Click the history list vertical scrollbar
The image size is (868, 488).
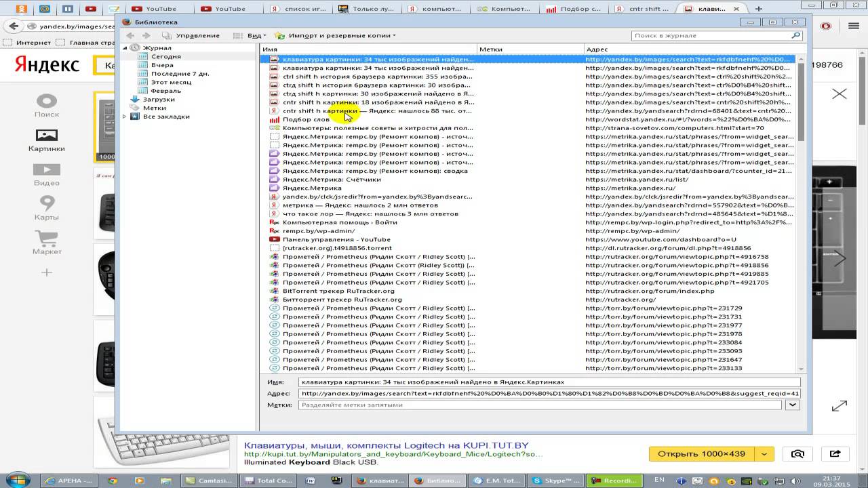click(802, 213)
